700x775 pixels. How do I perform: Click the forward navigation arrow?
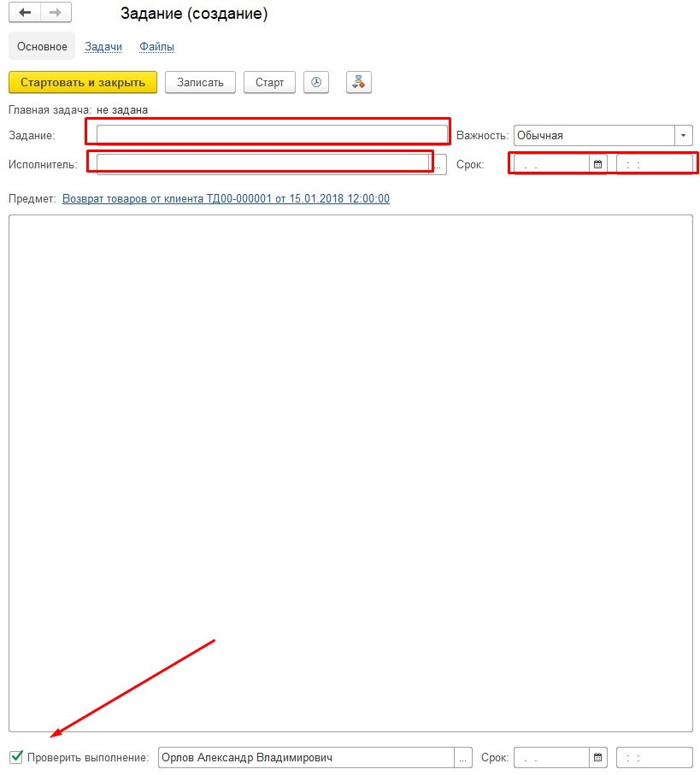pos(55,13)
